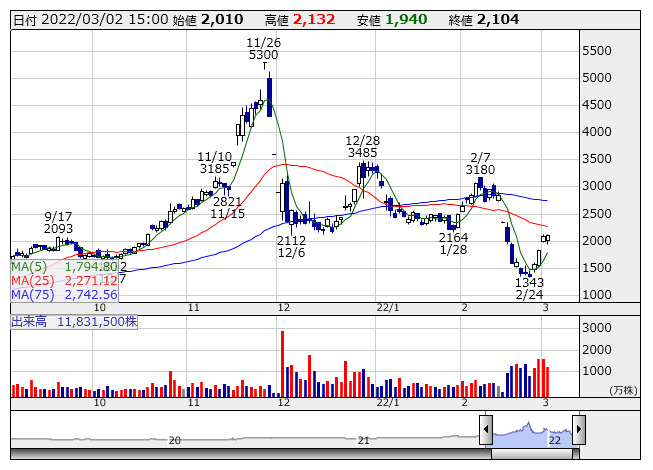The width and height of the screenshot is (653, 470).
Task: Click the 高値 2,132 high price
Action: pyautogui.click(x=300, y=20)
